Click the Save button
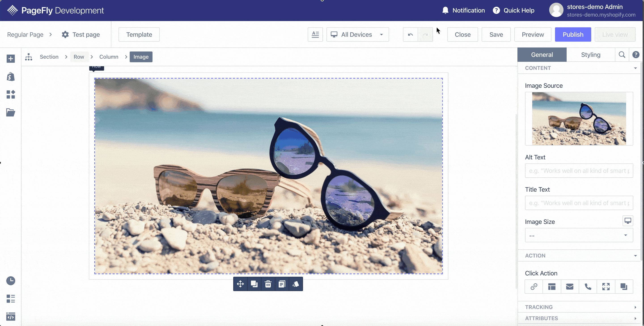Viewport: 644px width, 326px height. tap(496, 34)
